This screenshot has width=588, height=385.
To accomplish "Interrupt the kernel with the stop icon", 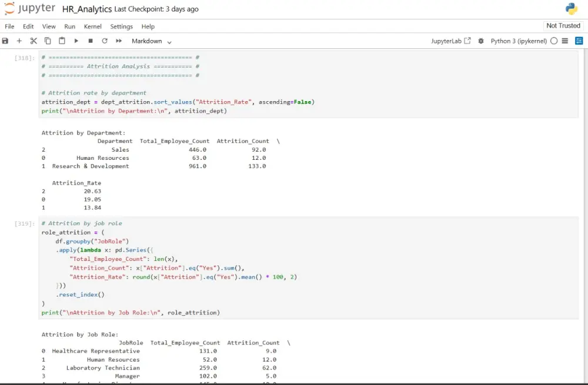I will 89,41.
